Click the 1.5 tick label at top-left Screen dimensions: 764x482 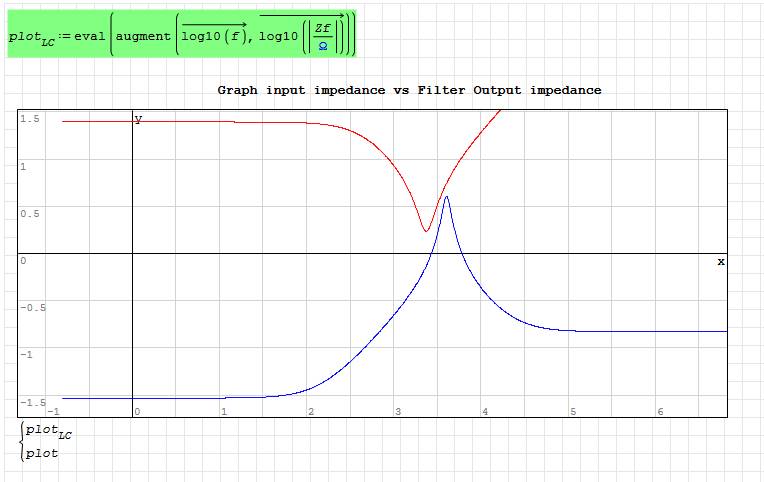point(29,119)
